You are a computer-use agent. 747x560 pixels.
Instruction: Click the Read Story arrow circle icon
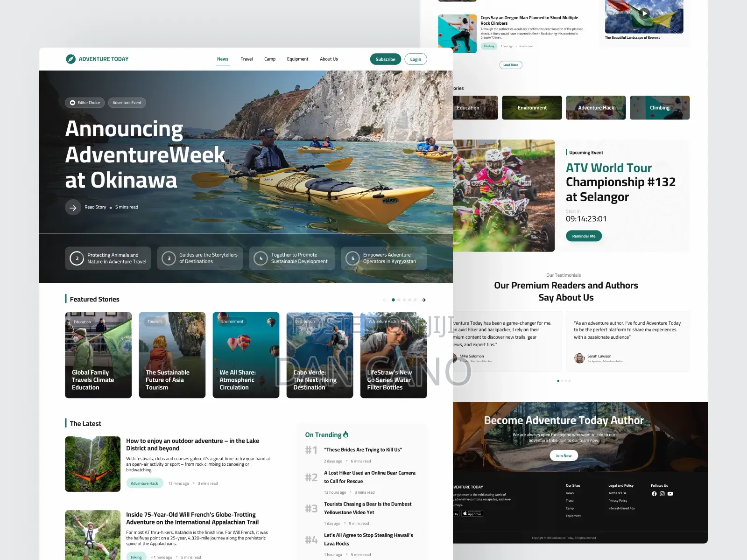[73, 207]
